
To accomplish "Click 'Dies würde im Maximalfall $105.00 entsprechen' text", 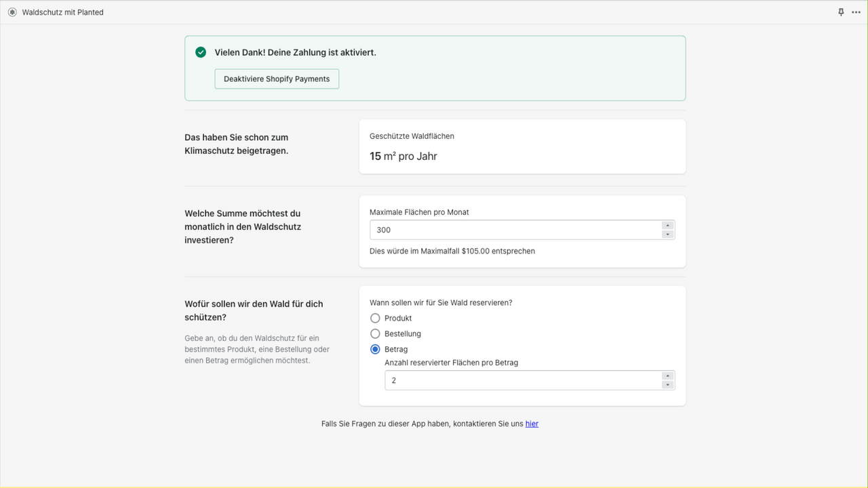I will 452,251.
